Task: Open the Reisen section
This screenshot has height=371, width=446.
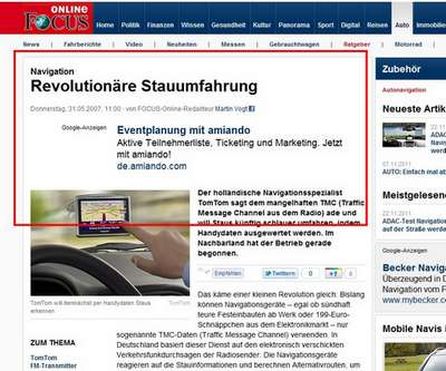Action: [x=377, y=25]
